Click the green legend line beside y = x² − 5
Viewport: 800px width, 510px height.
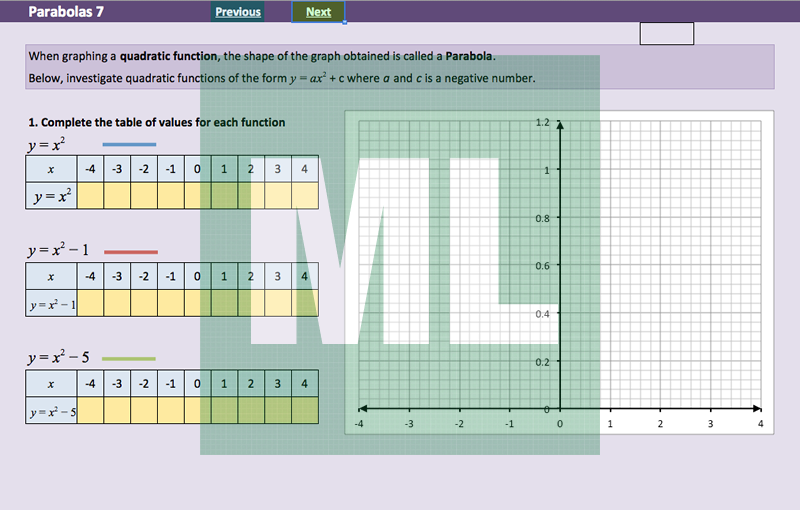130,358
